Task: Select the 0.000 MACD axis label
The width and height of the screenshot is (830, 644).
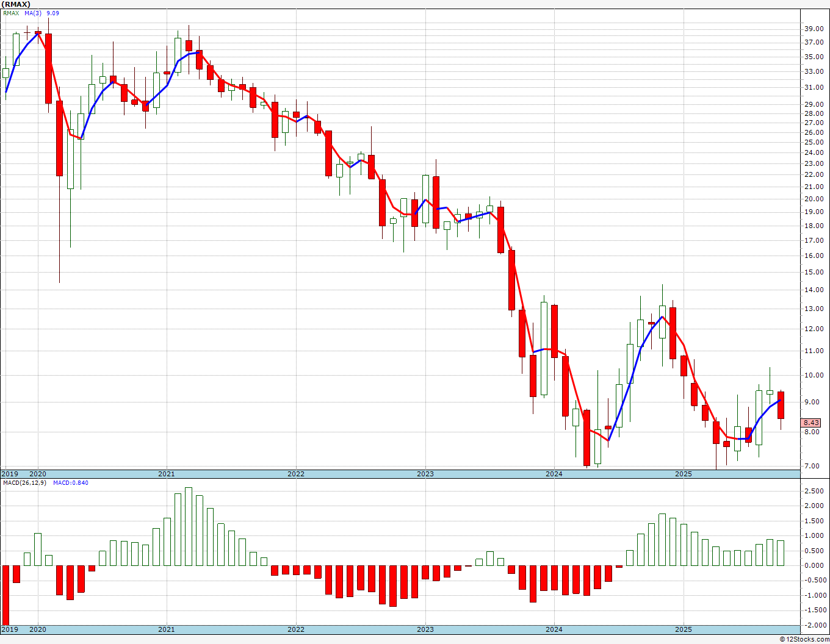Action: [x=814, y=566]
